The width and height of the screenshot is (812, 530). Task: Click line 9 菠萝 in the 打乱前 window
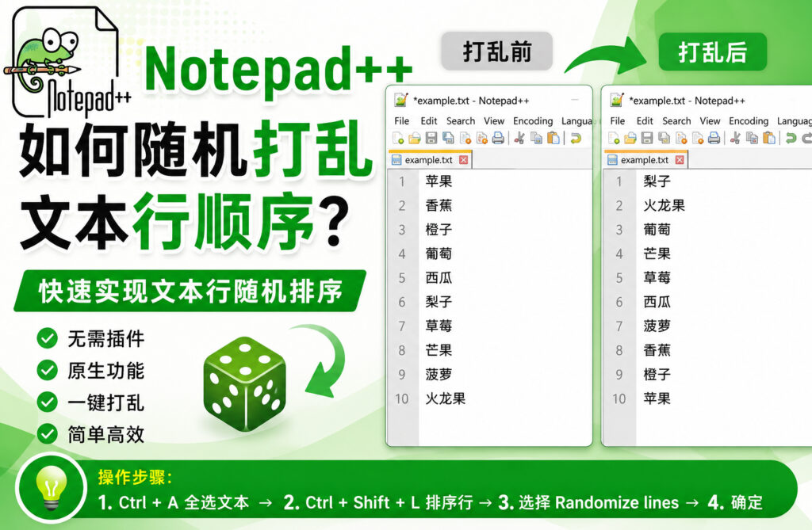[439, 374]
